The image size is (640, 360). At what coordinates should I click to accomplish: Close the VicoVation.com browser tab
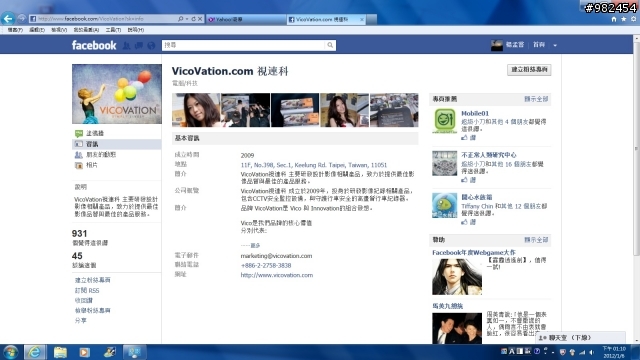[x=362, y=19]
